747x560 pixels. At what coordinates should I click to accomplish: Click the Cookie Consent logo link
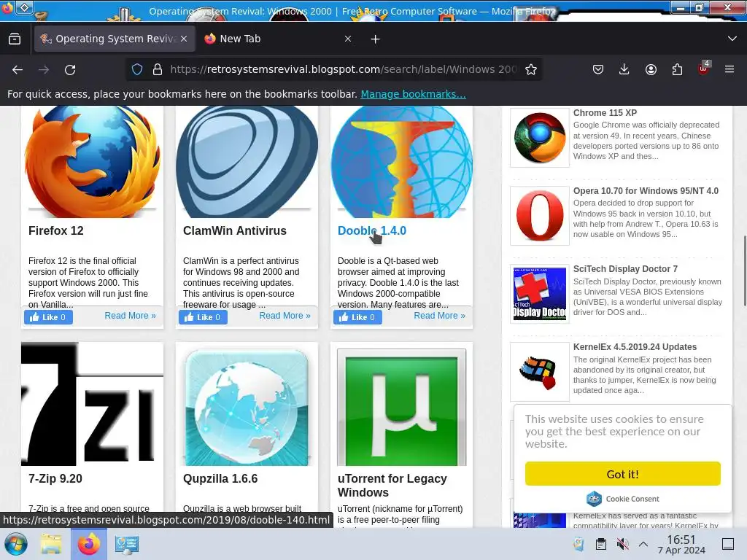tap(623, 499)
